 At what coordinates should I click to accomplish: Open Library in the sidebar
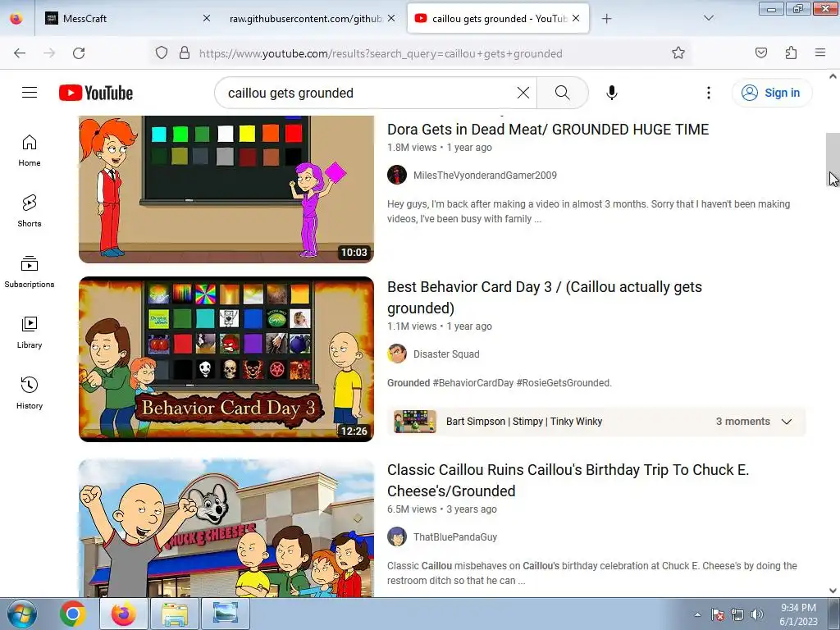pyautogui.click(x=30, y=333)
